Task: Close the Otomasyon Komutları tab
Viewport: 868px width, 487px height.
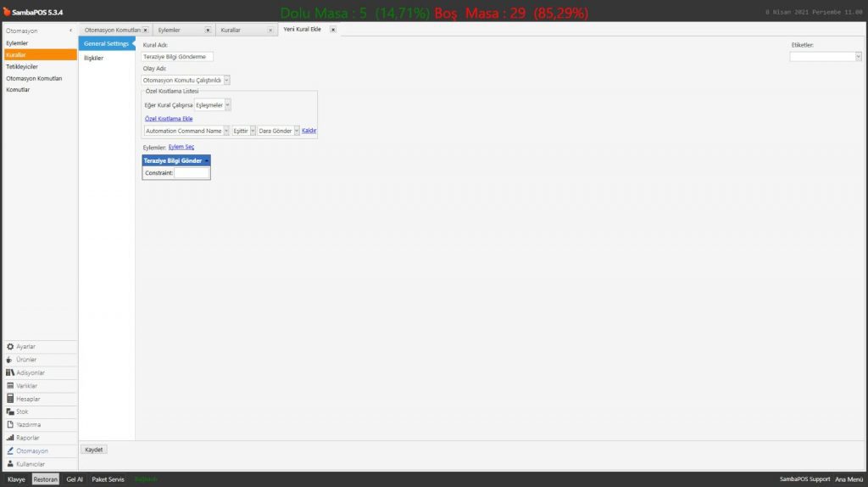Action: pyautogui.click(x=145, y=30)
